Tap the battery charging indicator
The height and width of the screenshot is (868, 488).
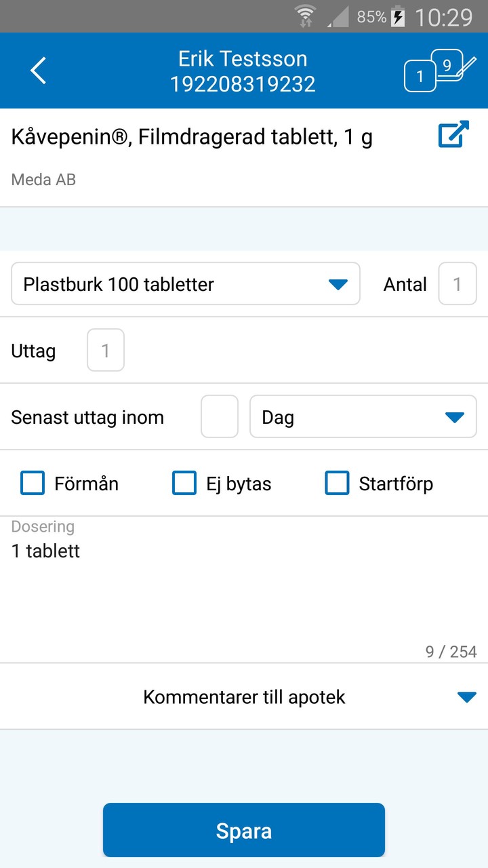tap(396, 16)
